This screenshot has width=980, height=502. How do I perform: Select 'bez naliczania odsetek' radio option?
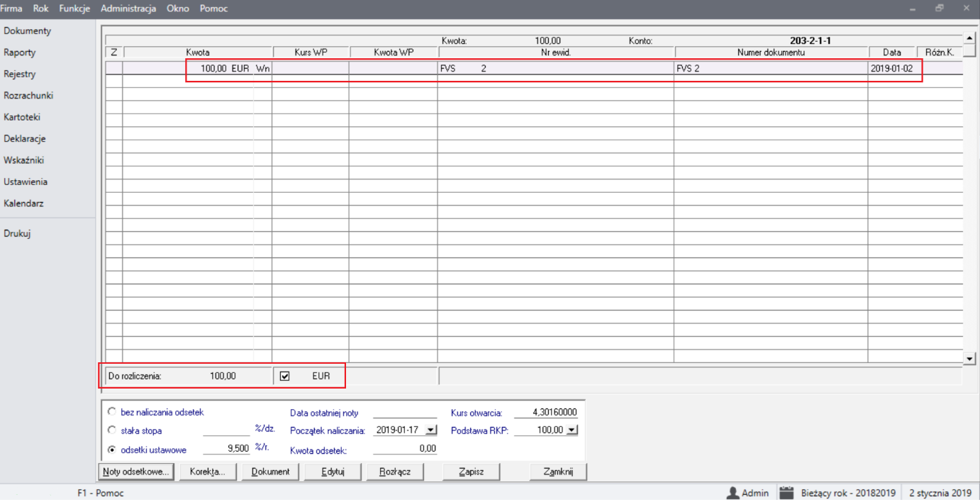click(x=111, y=412)
